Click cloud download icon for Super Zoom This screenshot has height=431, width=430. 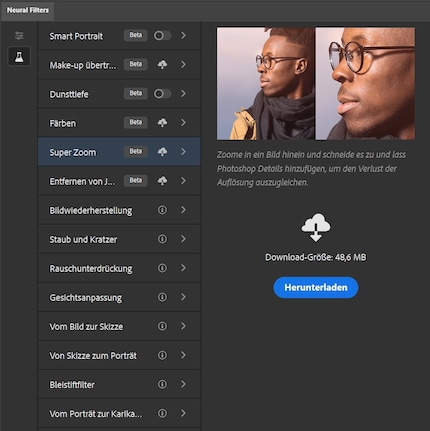162,152
